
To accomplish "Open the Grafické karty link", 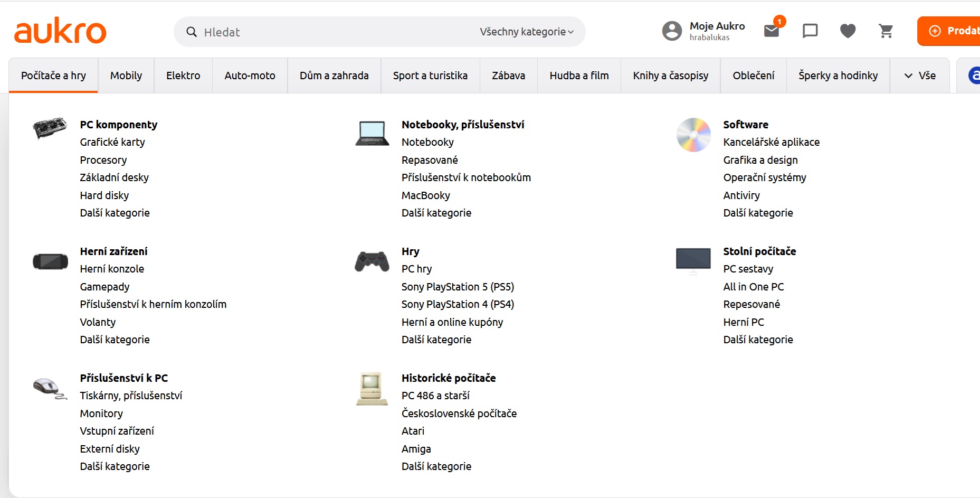I will [112, 142].
